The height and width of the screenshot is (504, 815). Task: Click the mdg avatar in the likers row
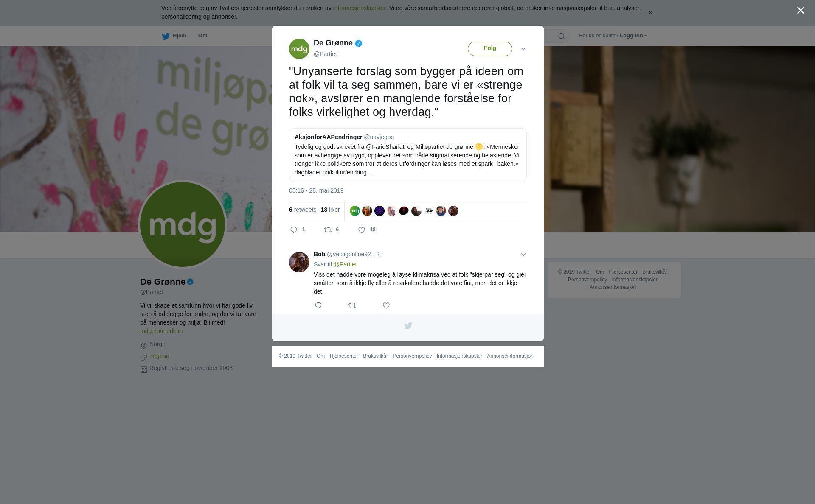(355, 211)
